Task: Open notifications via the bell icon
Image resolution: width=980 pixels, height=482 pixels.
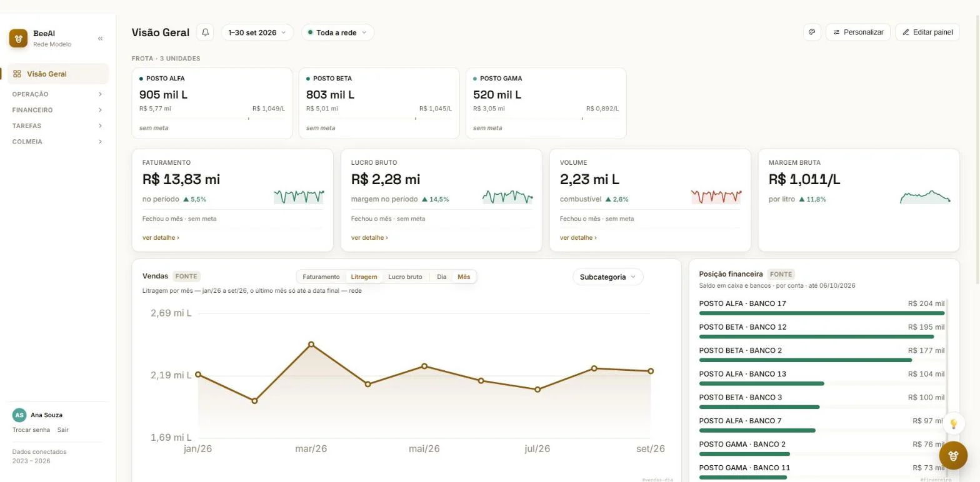Action: pyautogui.click(x=205, y=32)
